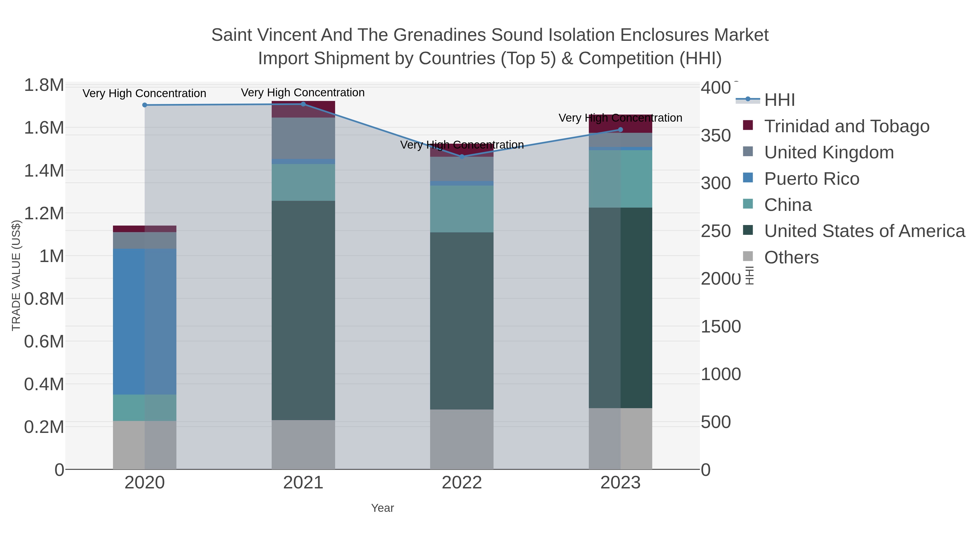Click the HHI line marker for 2023
This screenshot has height=551, width=980.
tap(620, 130)
